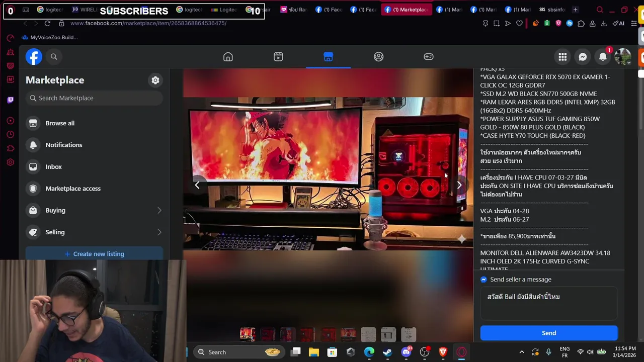Image resolution: width=644 pixels, height=362 pixels.
Task: Open the account profile picture menu
Action: coord(623,57)
